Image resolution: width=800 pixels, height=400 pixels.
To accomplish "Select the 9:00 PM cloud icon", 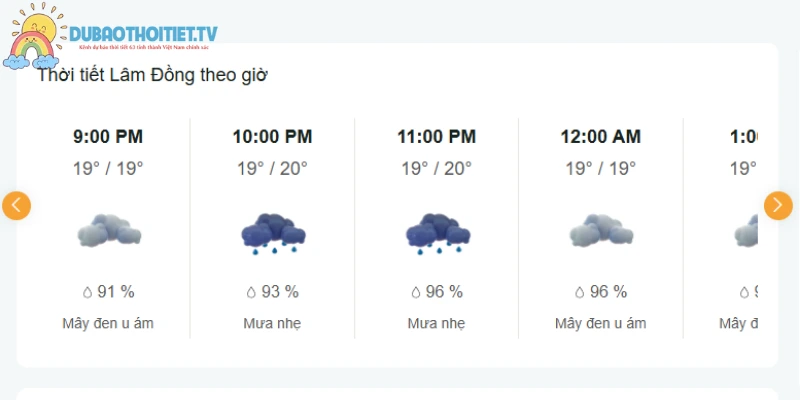I will click(x=109, y=230).
